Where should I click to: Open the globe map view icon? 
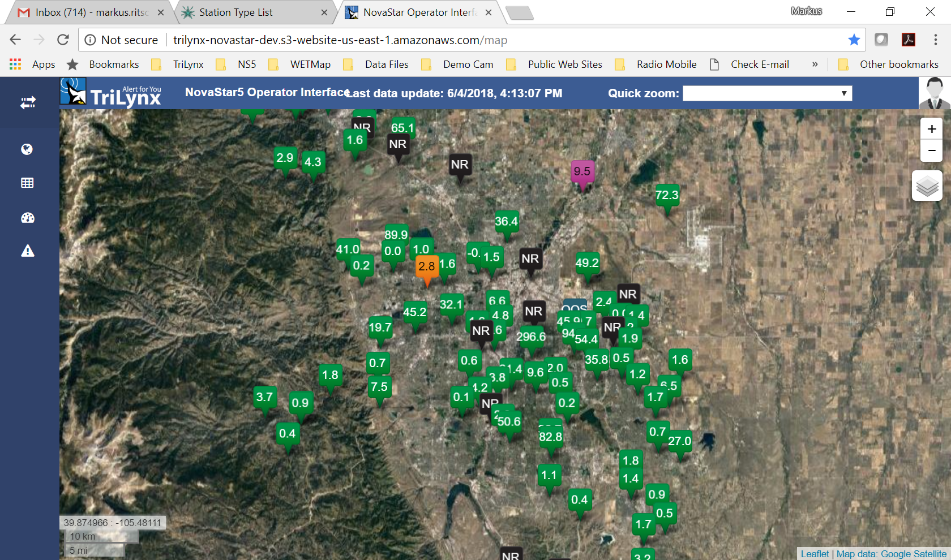pyautogui.click(x=27, y=149)
